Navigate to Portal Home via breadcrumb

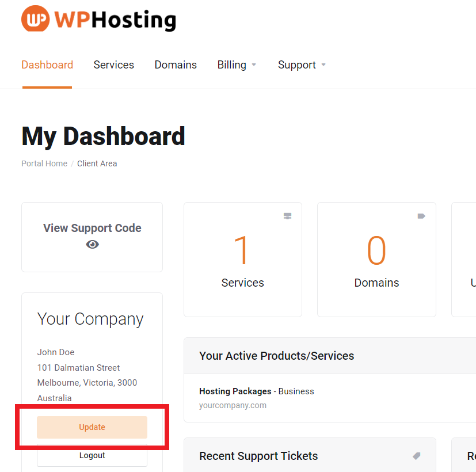click(x=44, y=163)
